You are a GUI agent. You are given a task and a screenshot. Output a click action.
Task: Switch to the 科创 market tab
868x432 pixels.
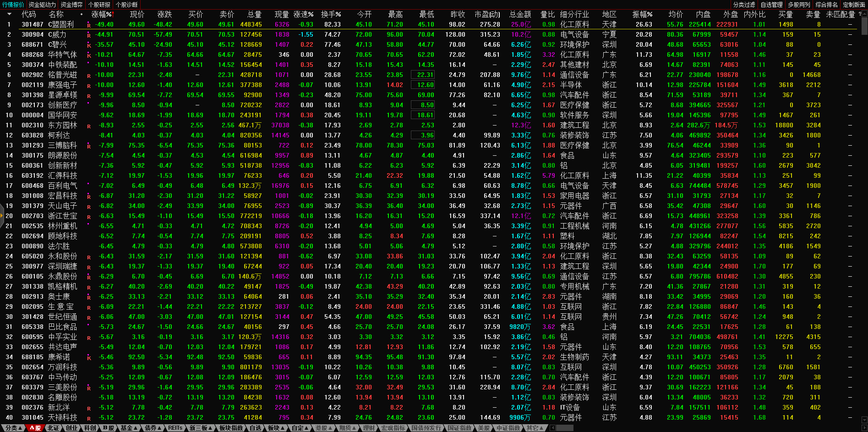[90, 428]
